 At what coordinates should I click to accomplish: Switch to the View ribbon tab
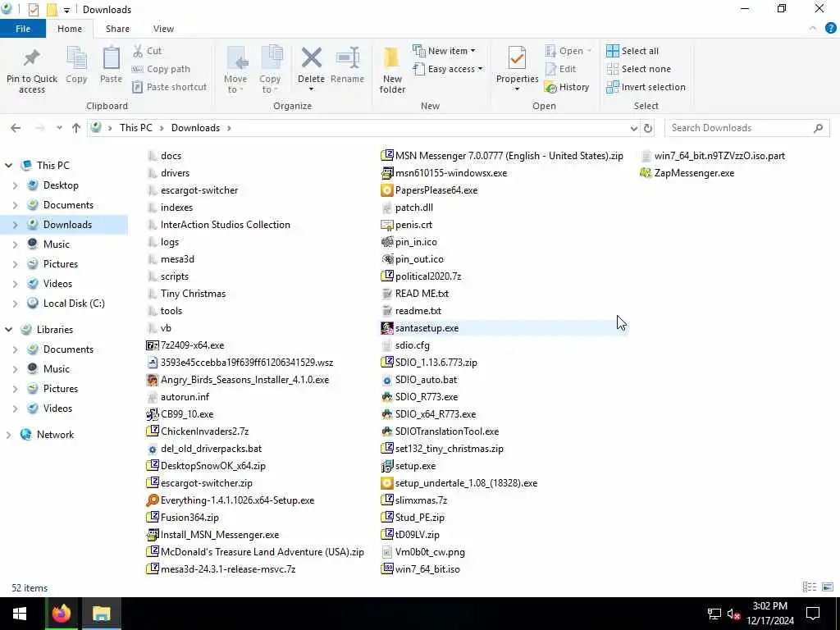(163, 29)
